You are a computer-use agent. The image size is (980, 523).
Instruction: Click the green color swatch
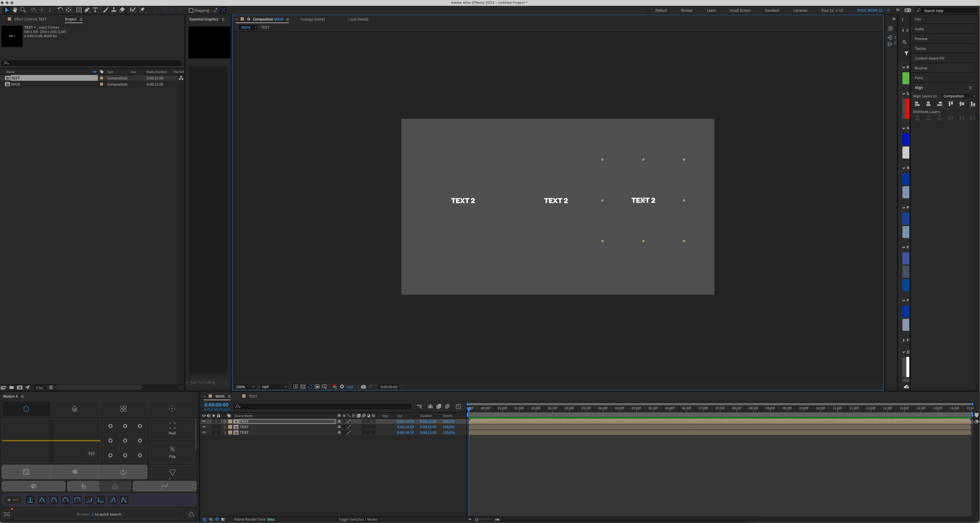(906, 78)
